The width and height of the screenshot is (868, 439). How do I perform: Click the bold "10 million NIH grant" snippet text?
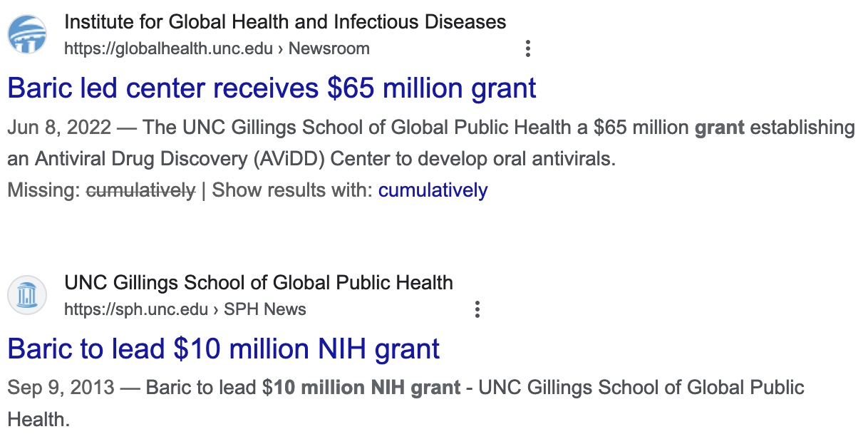coord(367,388)
